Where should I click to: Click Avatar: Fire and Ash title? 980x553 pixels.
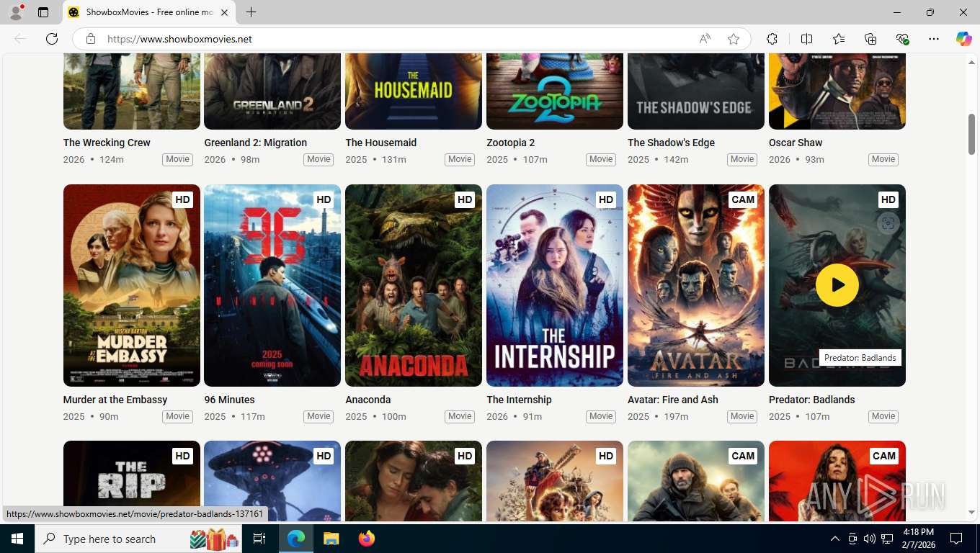tap(673, 400)
